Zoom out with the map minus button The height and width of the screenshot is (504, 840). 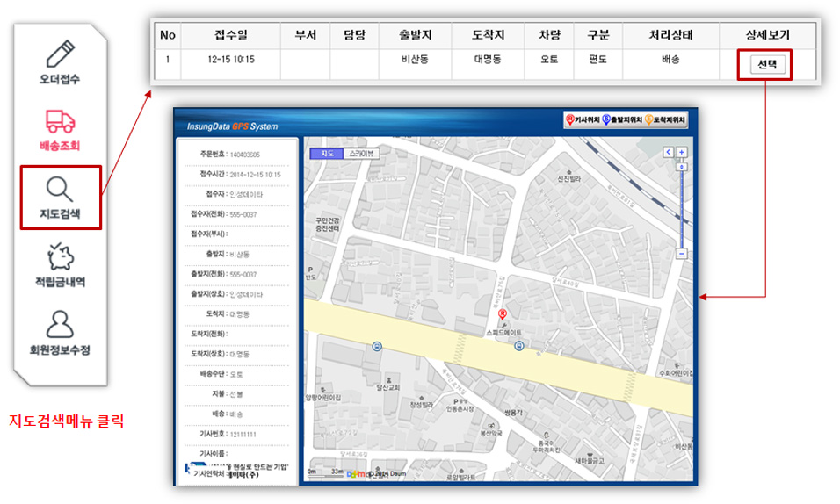tap(681, 254)
